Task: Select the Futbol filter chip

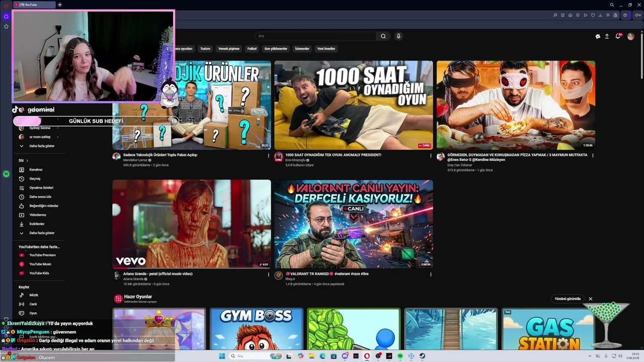Action: [252, 49]
